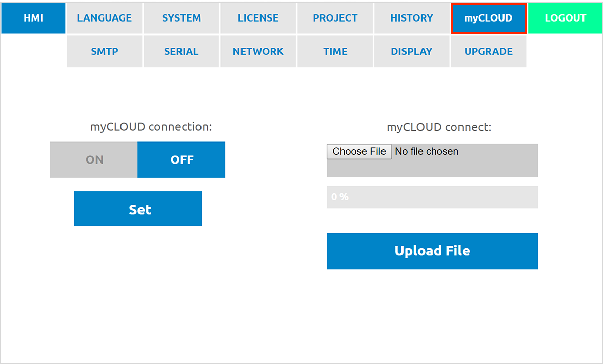Screen dimensions: 603x364
Task: Open the HISTORY tab
Action: (x=411, y=18)
